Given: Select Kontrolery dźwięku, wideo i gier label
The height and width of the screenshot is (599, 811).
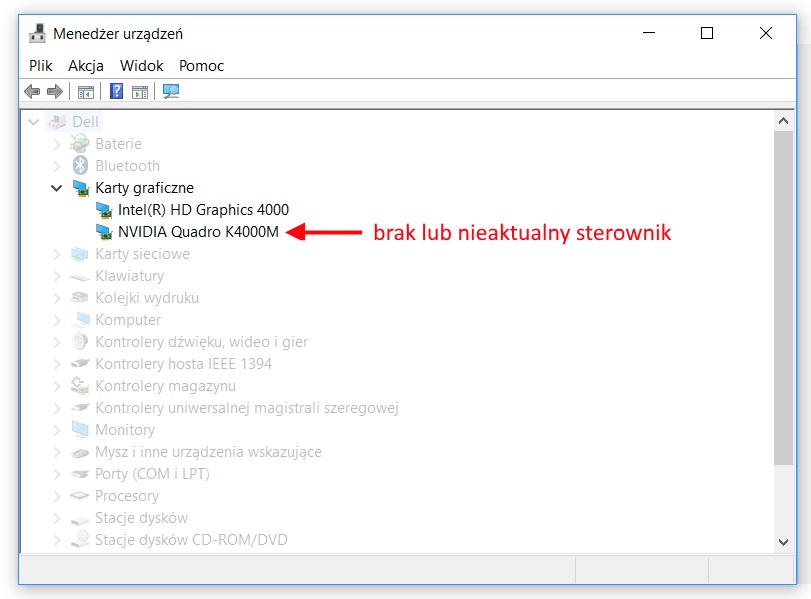Looking at the screenshot, I should pos(201,342).
